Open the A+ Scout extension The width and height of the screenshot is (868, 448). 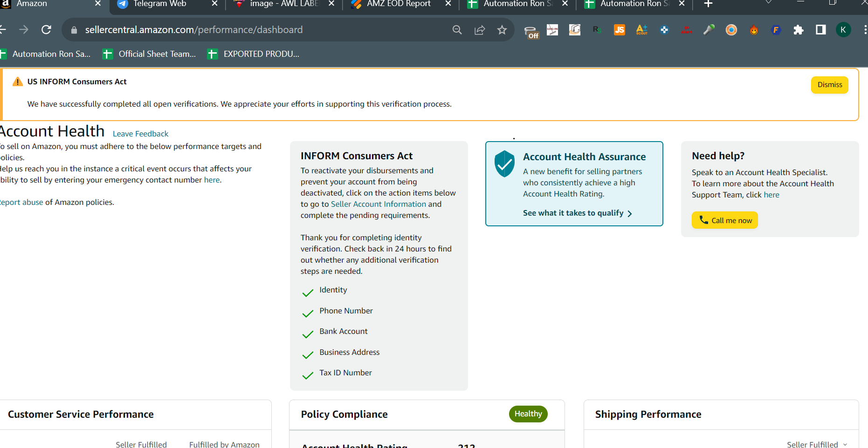(642, 30)
